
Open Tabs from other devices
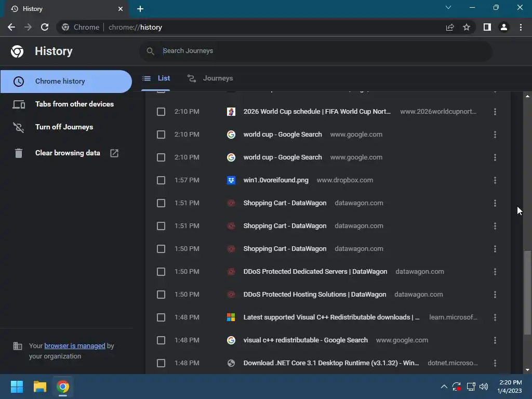tap(66, 104)
